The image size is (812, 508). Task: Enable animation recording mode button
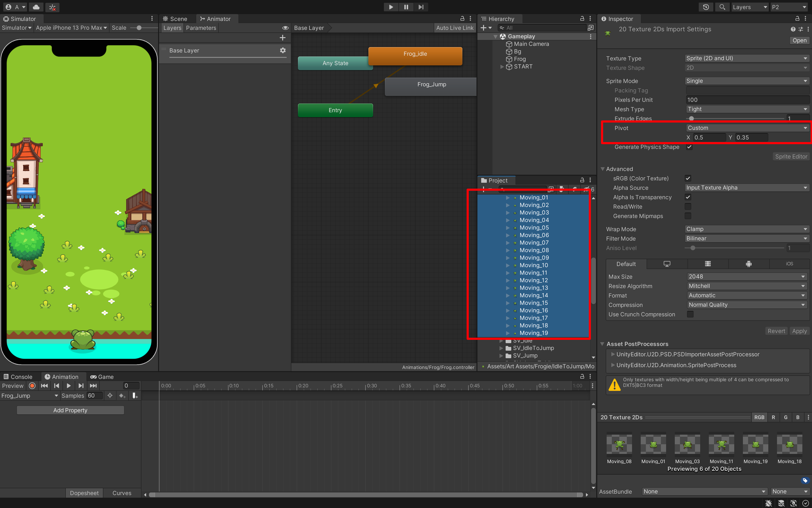(32, 386)
